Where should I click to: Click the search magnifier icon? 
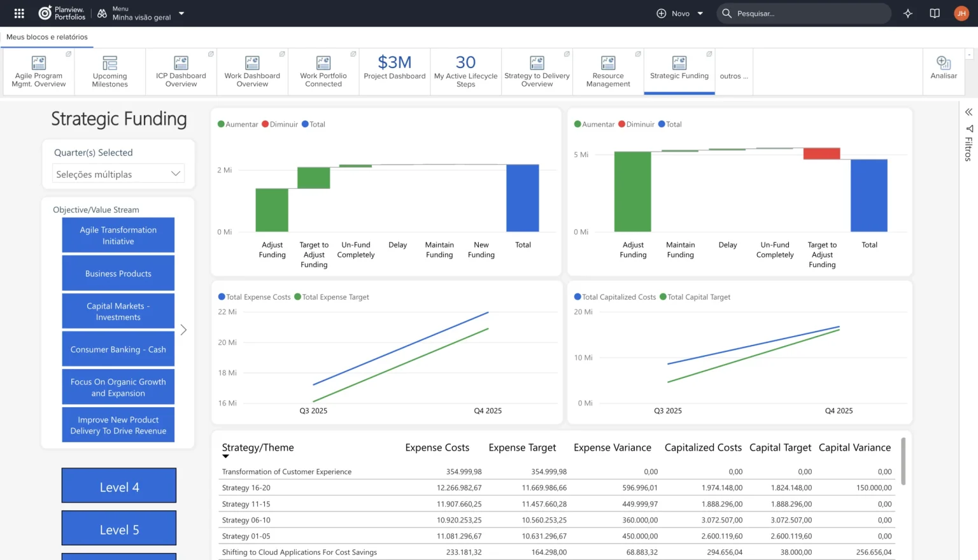pyautogui.click(x=726, y=13)
